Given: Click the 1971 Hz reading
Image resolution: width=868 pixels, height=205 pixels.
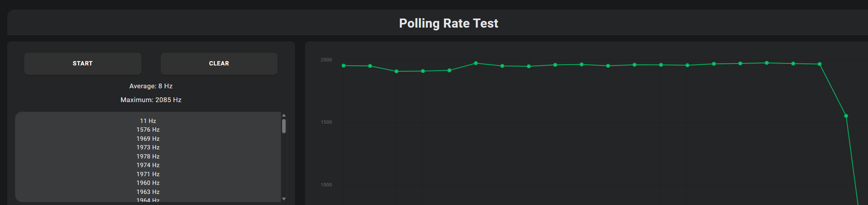Looking at the screenshot, I should [148, 174].
